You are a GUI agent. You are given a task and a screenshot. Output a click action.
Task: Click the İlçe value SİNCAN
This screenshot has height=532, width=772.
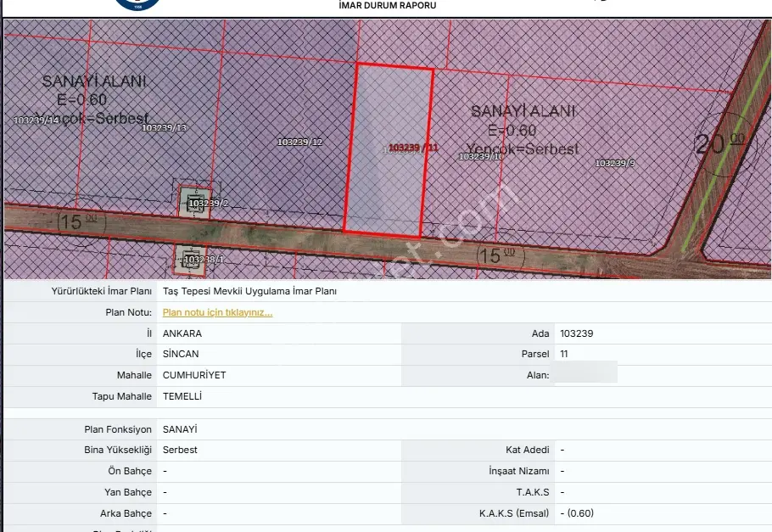181,354
